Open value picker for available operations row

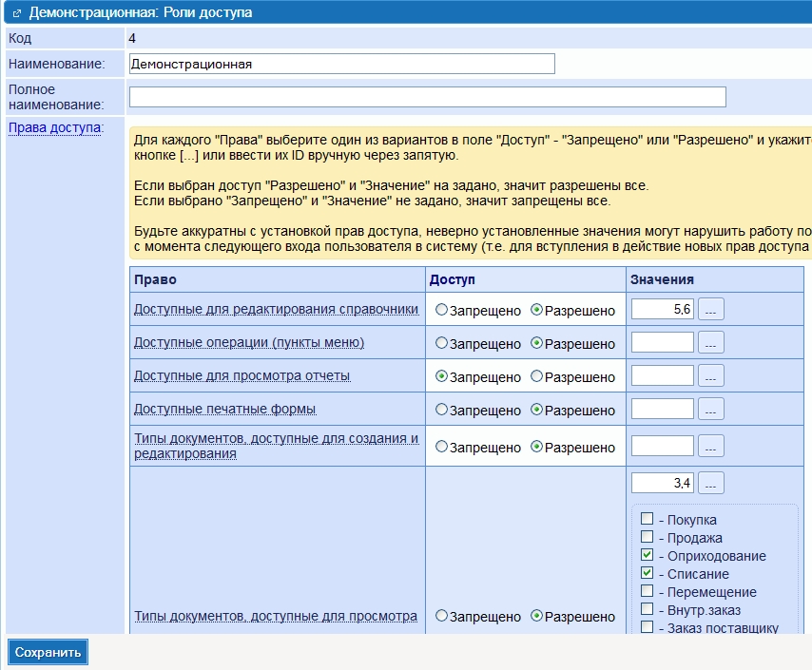point(710,342)
